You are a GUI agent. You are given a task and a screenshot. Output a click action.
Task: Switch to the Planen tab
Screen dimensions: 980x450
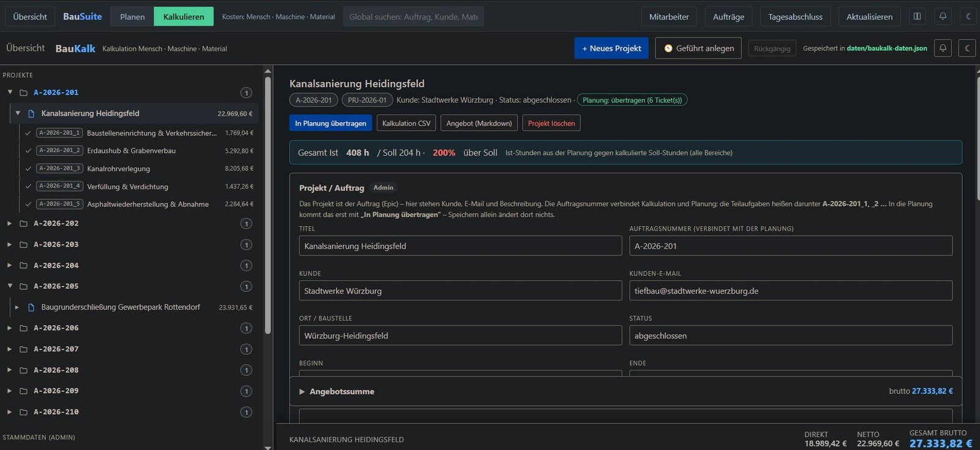132,17
